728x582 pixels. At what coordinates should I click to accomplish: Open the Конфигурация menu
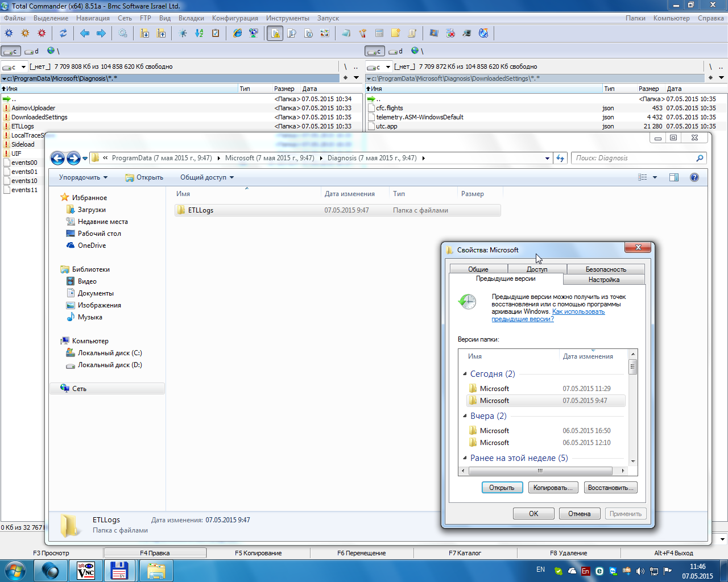click(x=235, y=18)
